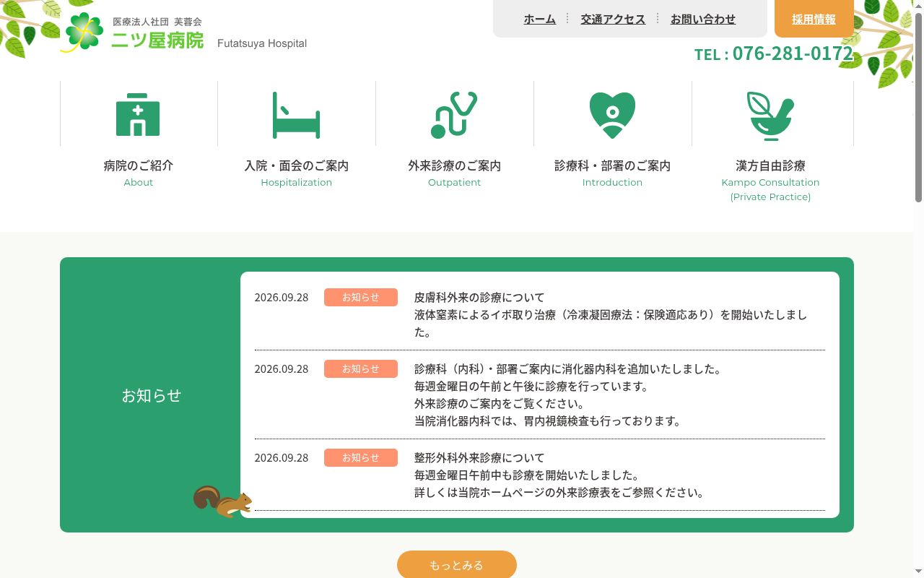Open 交通アクセス page
The width and height of the screenshot is (924, 578).
[x=613, y=20]
